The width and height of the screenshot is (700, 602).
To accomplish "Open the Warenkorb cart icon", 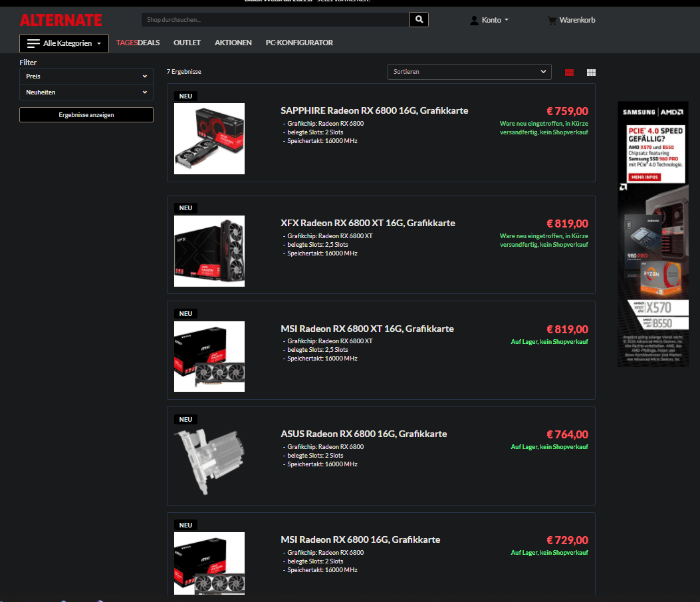I will tap(552, 20).
